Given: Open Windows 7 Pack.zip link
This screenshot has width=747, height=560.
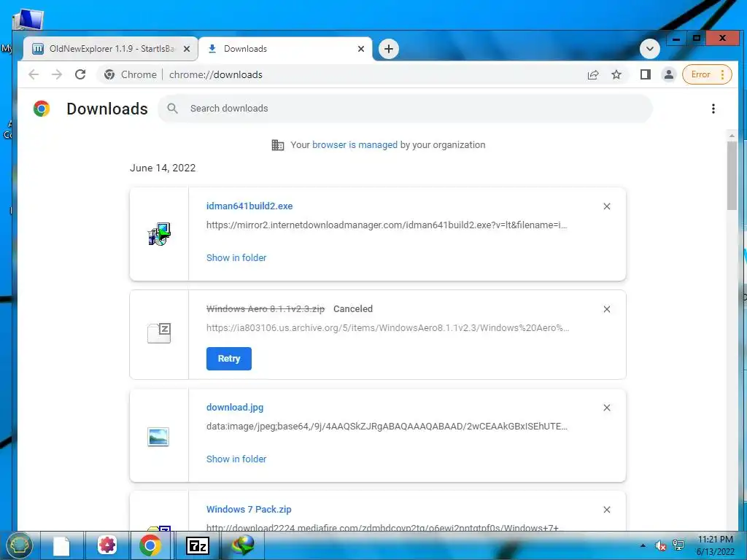Looking at the screenshot, I should click(x=249, y=510).
